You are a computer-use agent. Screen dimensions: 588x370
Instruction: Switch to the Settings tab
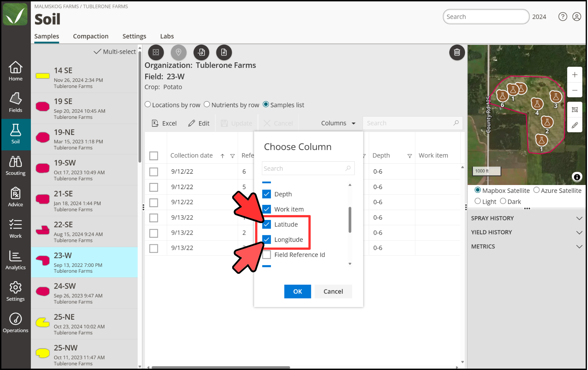point(134,36)
